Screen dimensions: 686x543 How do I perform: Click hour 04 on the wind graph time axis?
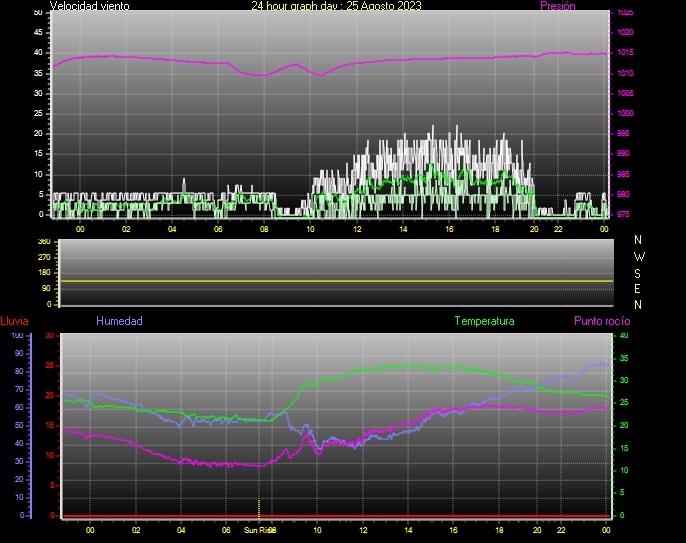pos(172,229)
